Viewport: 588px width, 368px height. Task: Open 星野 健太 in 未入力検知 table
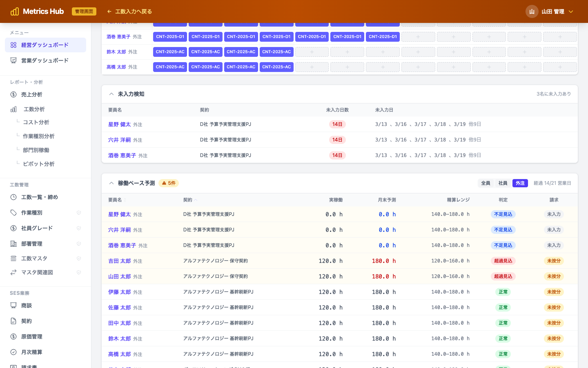click(120, 124)
